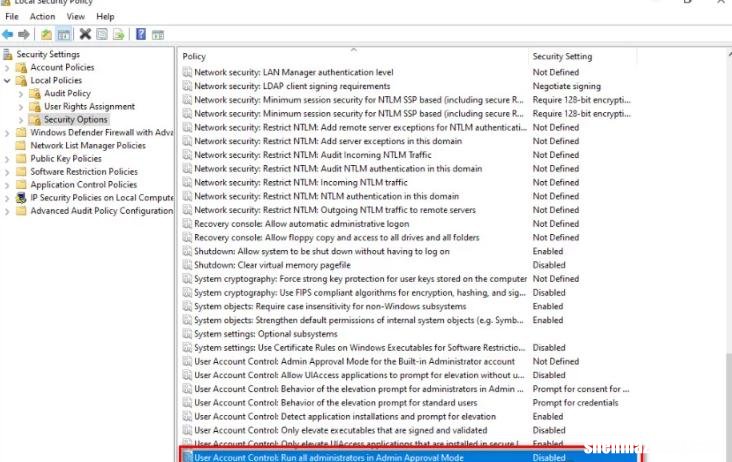This screenshot has height=462, width=732.
Task: Open the Help menu
Action: [x=105, y=16]
